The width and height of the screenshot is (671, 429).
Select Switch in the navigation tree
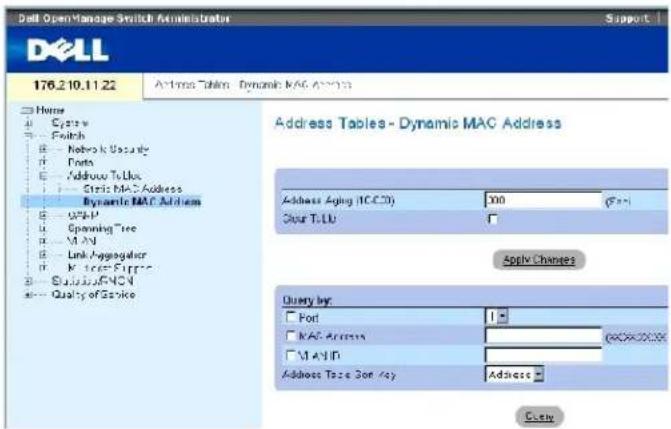[68, 136]
